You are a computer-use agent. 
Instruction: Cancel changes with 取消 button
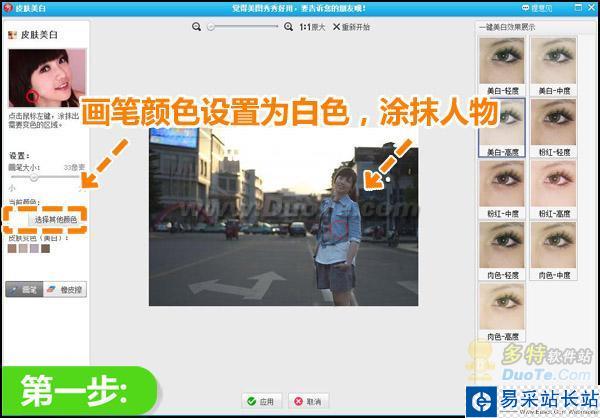308,401
